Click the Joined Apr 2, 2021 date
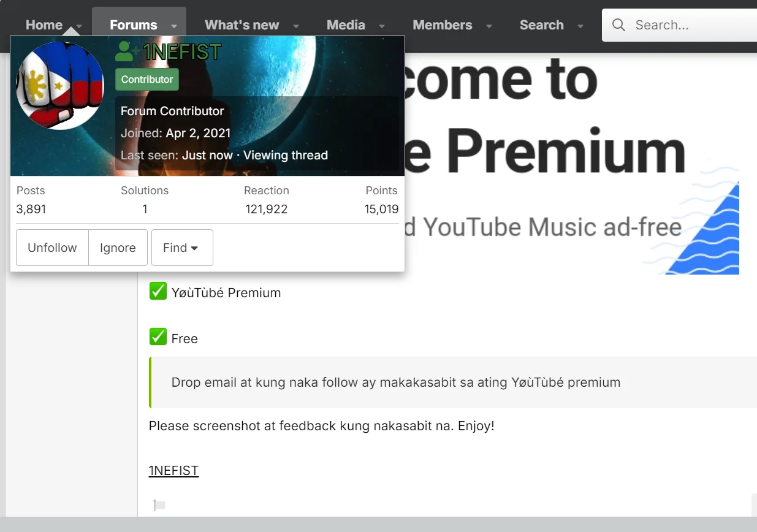This screenshot has width=757, height=532. (x=198, y=133)
